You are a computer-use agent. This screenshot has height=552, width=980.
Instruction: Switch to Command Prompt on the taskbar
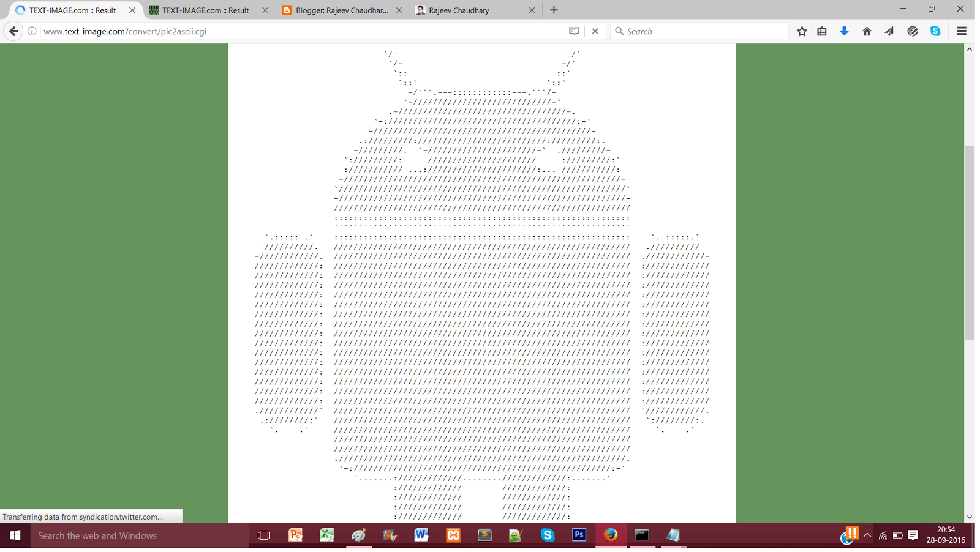tap(642, 535)
